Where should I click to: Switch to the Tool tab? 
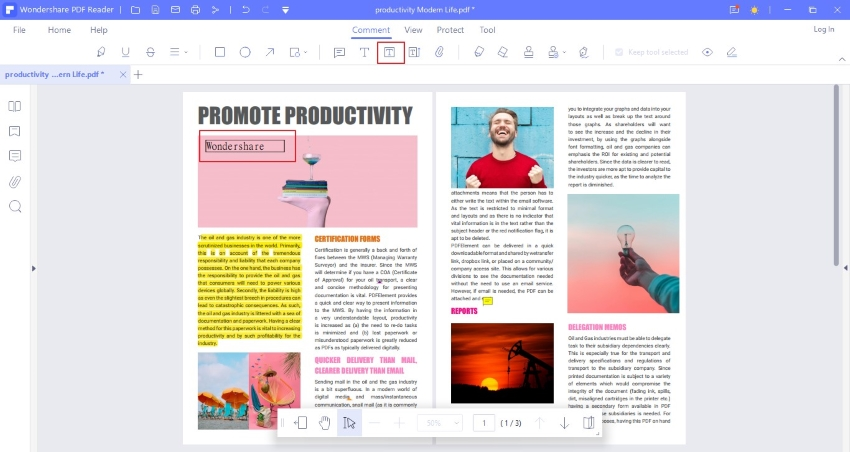tap(487, 30)
